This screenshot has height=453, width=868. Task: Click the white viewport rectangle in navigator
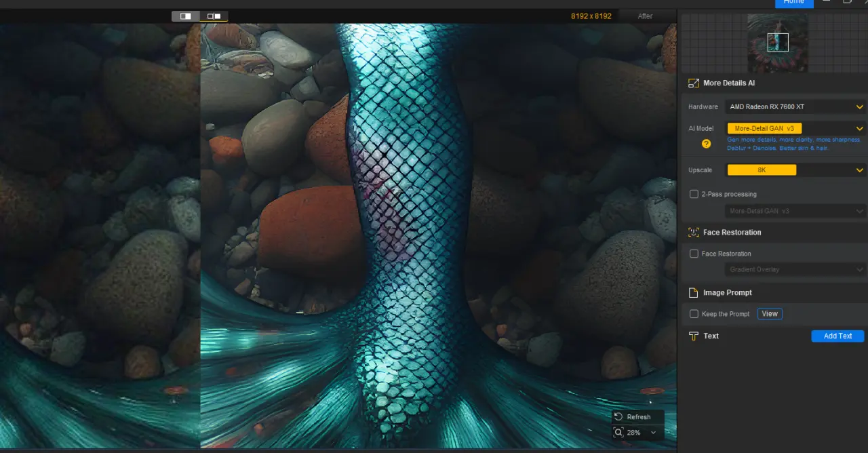click(x=778, y=43)
